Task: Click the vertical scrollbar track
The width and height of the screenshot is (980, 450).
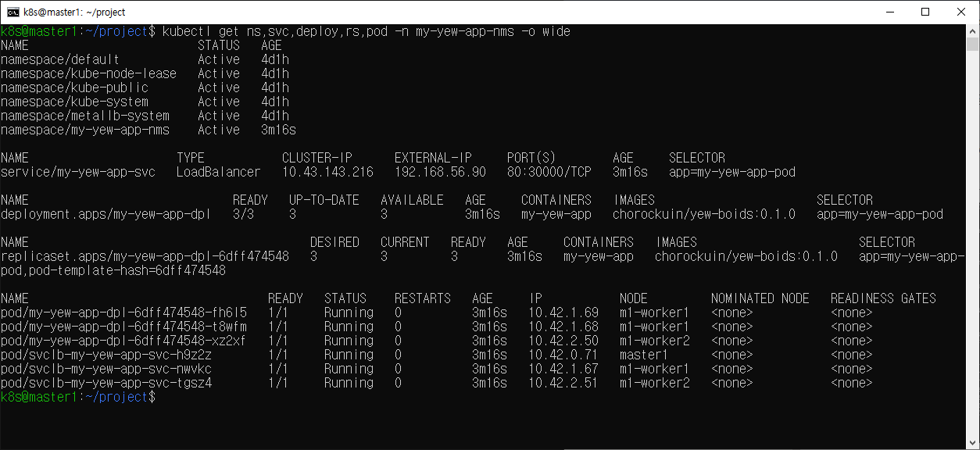Action: click(x=973, y=234)
